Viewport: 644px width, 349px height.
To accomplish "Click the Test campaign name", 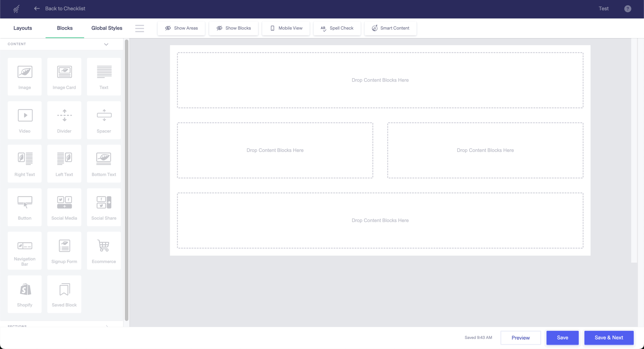I will 603,9.
